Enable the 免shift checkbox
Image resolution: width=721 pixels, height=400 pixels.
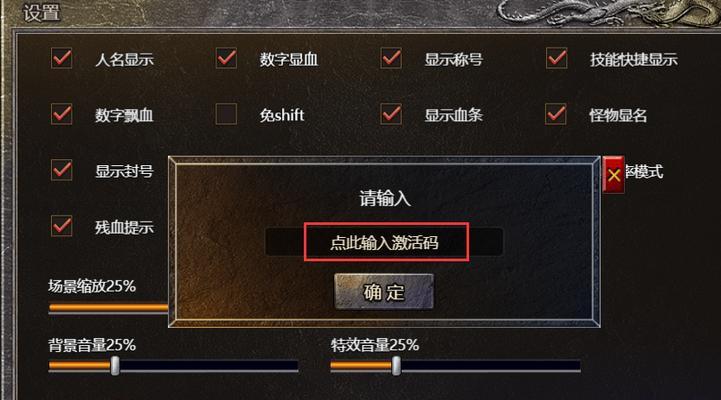(226, 114)
